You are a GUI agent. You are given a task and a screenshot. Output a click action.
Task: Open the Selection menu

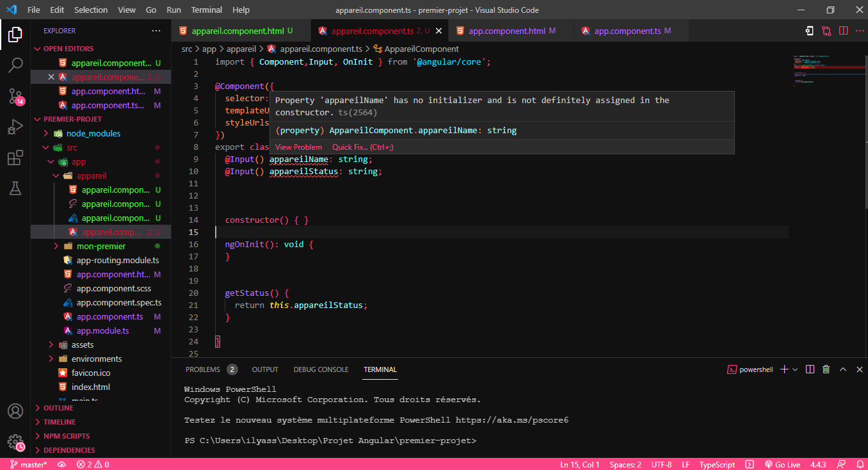(x=91, y=10)
